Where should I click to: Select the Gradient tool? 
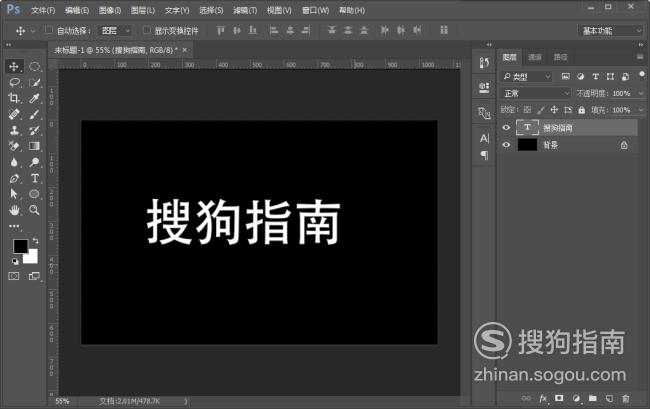(34, 146)
